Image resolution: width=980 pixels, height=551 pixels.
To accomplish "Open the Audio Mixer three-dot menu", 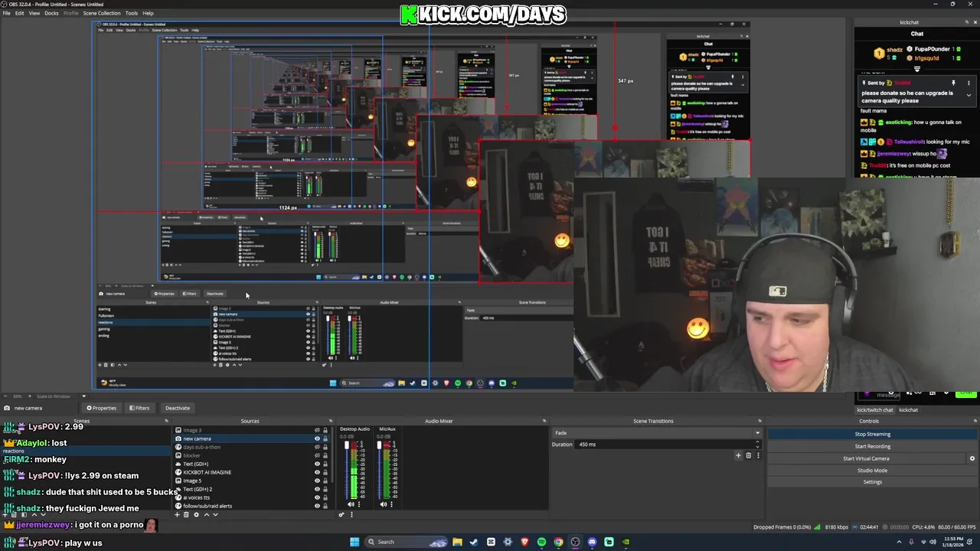I will click(x=351, y=514).
